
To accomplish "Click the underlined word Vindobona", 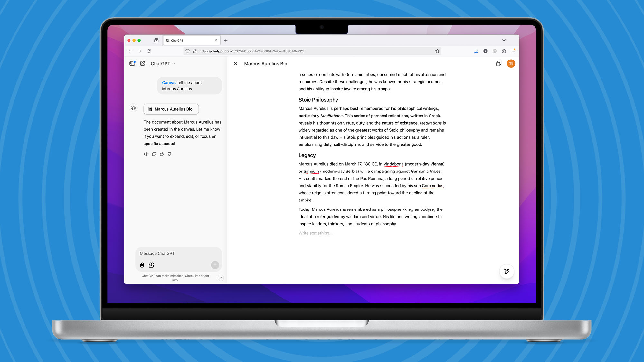I will coord(393,164).
